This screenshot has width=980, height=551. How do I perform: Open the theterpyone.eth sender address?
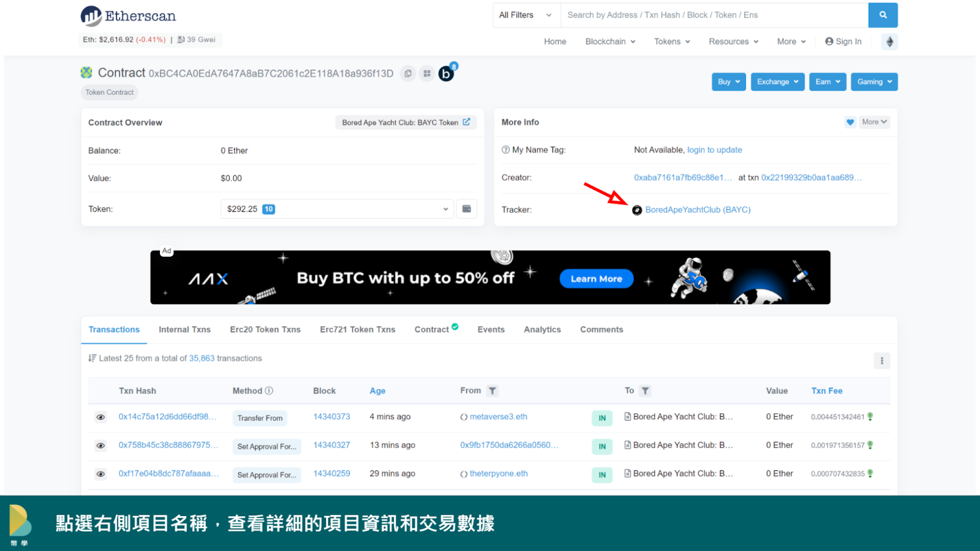click(499, 474)
